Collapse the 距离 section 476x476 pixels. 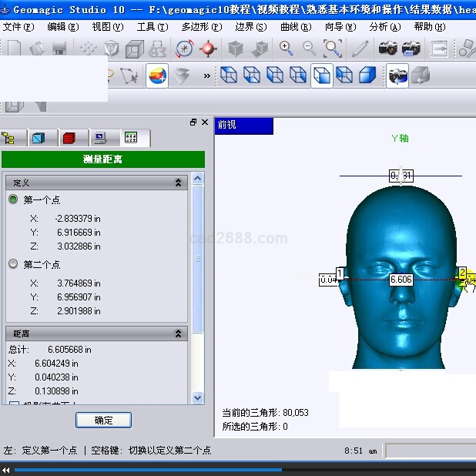pos(178,334)
